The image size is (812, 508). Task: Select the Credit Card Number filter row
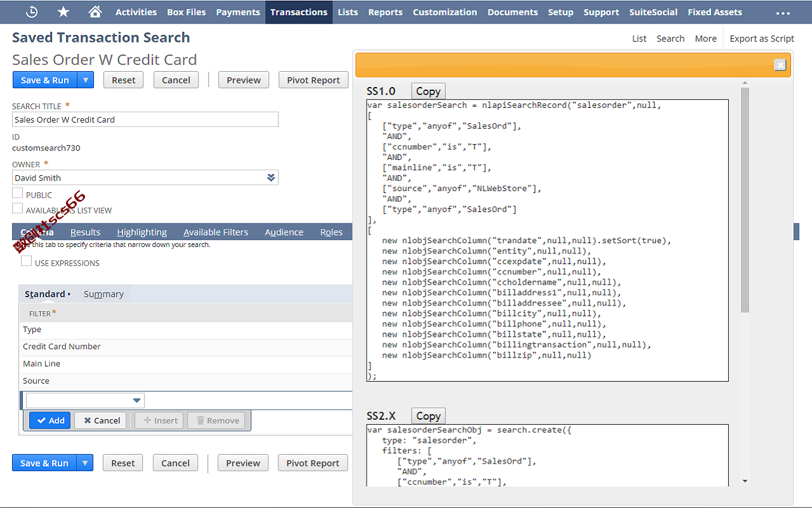point(186,347)
